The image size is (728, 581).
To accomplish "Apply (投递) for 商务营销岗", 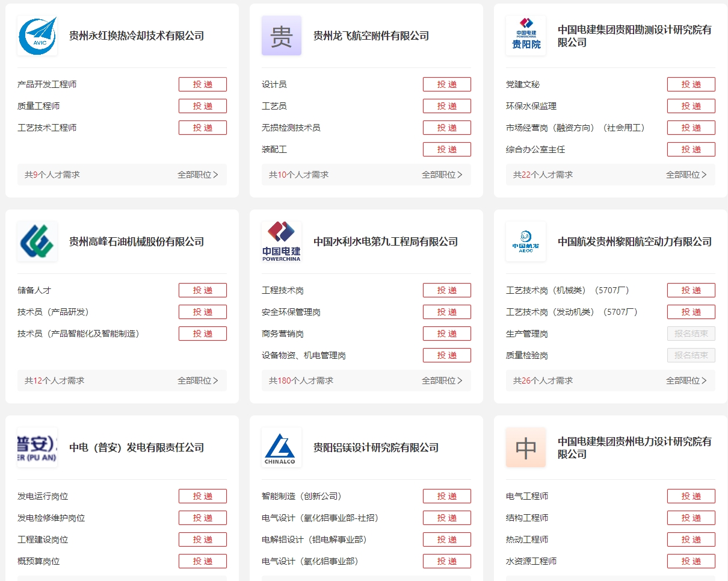I will (x=447, y=334).
